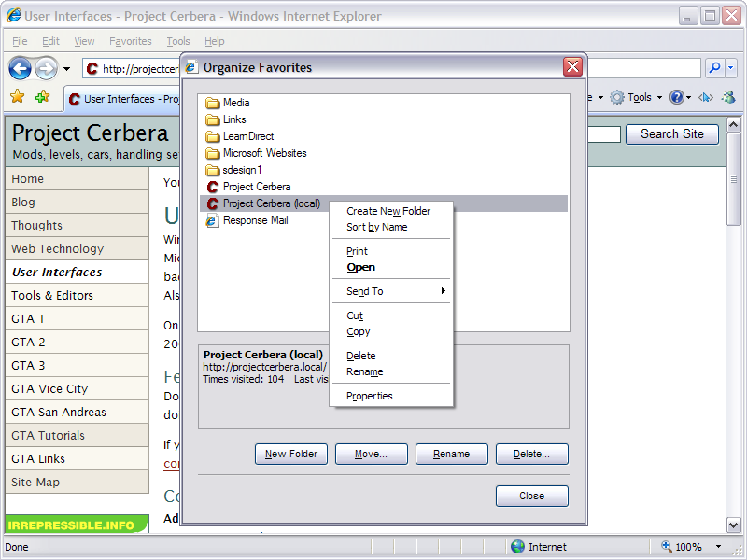
Task: Open the zoom level dropdown arrow
Action: pyautogui.click(x=718, y=547)
